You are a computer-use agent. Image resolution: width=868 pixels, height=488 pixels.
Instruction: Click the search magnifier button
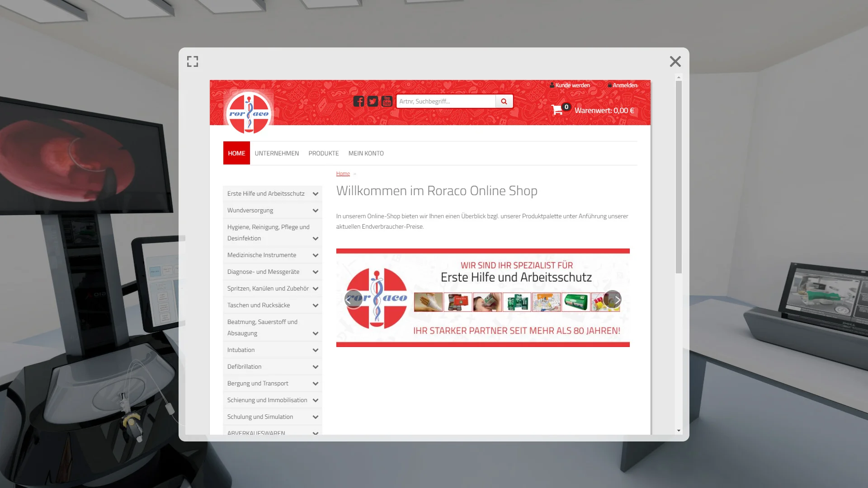point(504,101)
